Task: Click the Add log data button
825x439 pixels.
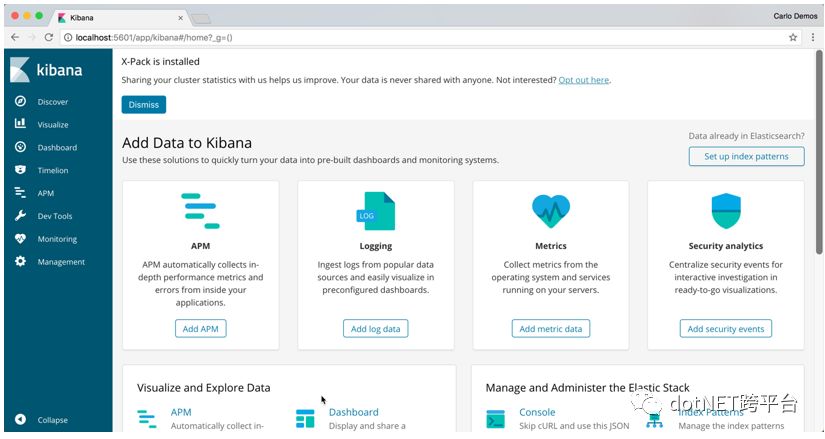Action: click(376, 328)
